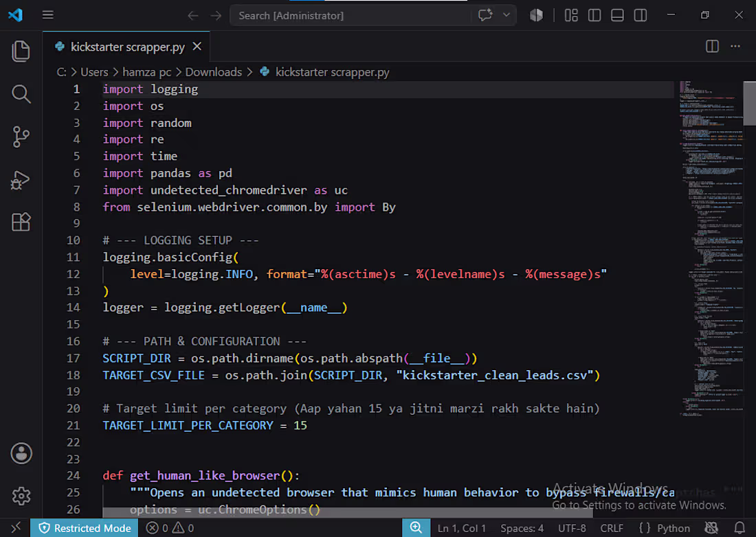
Task: Open the Manage gear menu
Action: pyautogui.click(x=21, y=496)
